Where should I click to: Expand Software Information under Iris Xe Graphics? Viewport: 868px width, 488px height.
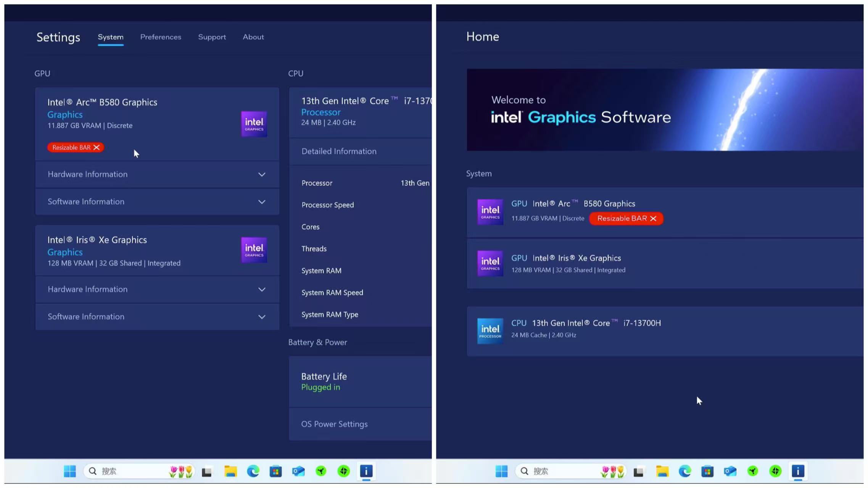[157, 317]
